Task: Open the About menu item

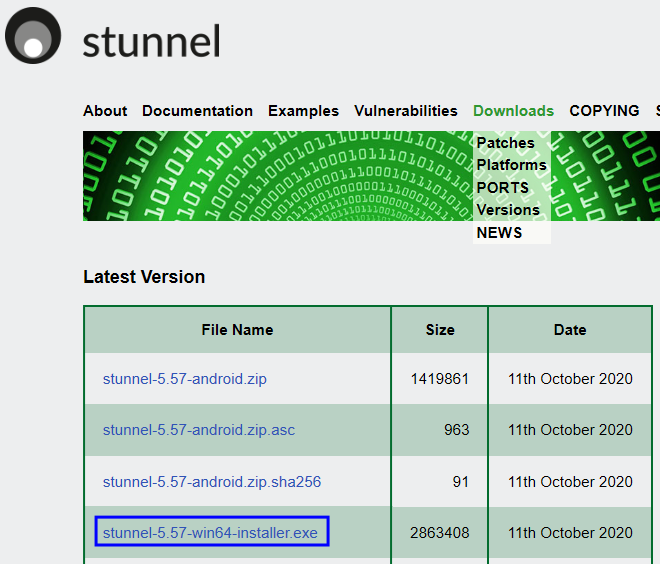Action: [x=105, y=111]
